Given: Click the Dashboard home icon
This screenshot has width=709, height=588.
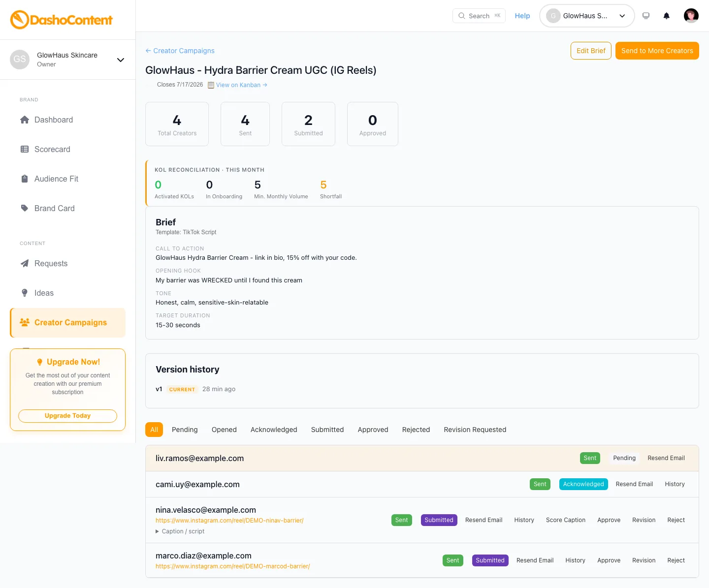Looking at the screenshot, I should pyautogui.click(x=25, y=120).
